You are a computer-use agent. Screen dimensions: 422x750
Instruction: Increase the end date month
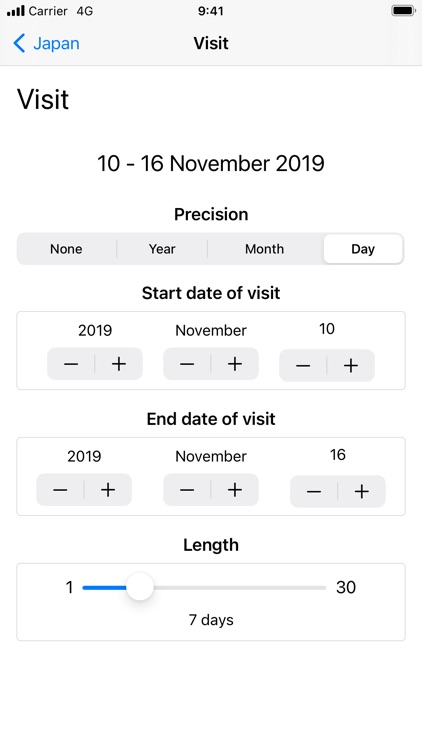click(235, 490)
